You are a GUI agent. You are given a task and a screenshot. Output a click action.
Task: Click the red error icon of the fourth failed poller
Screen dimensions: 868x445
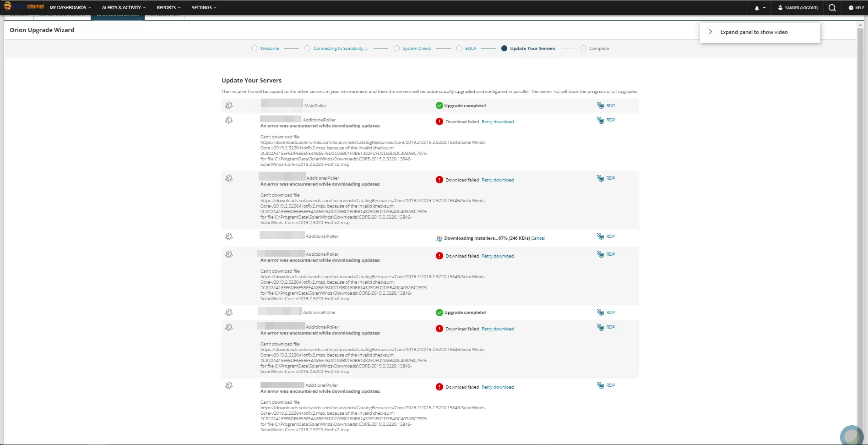(439, 329)
